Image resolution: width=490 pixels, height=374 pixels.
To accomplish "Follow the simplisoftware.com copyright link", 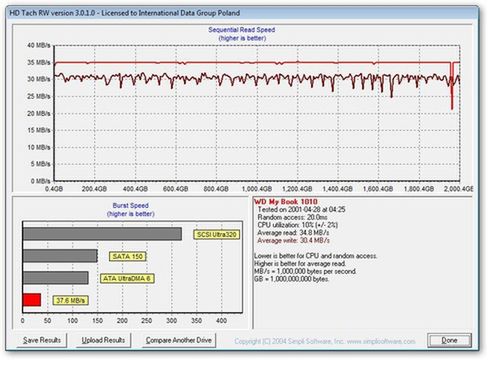I will coord(325,341).
